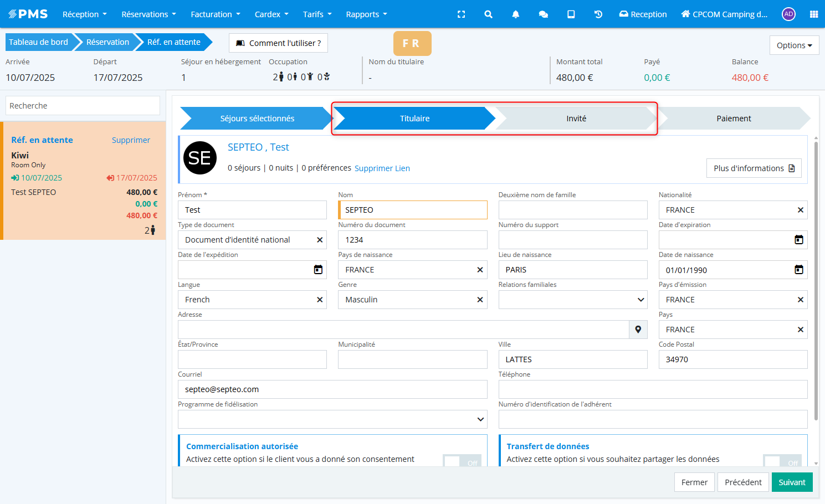This screenshot has width=825, height=504.
Task: Open calendar for Date de naissance
Action: pyautogui.click(x=798, y=270)
